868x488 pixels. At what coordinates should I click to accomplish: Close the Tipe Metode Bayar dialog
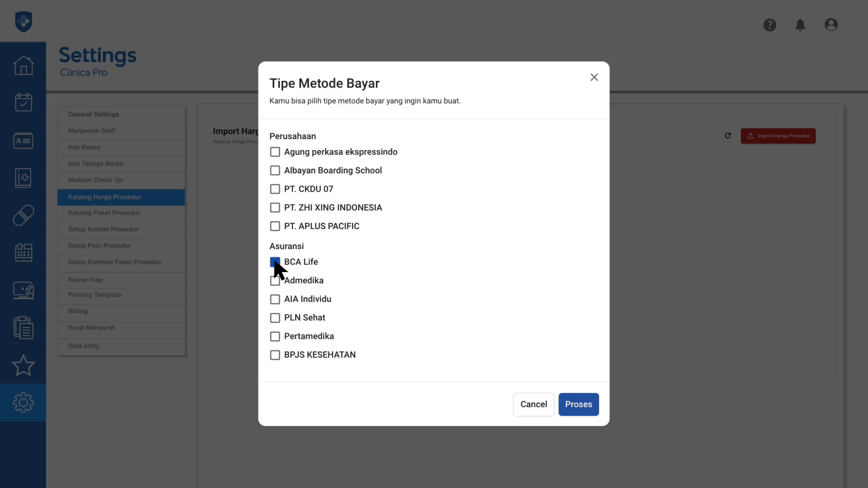coord(594,77)
